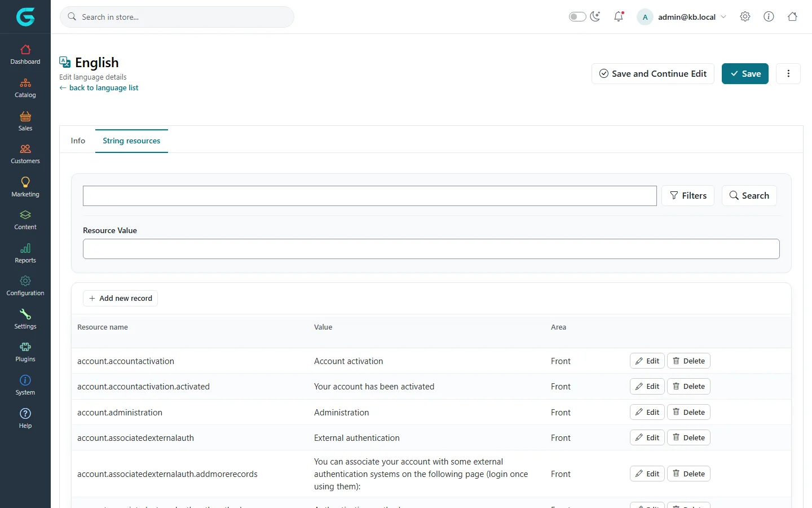Select the String resources tab
812x508 pixels.
(131, 141)
